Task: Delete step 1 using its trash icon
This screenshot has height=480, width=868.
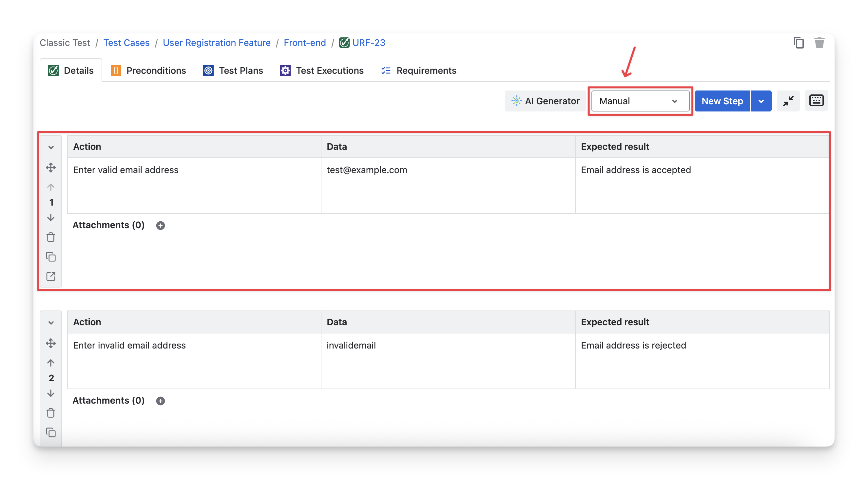Action: tap(51, 237)
